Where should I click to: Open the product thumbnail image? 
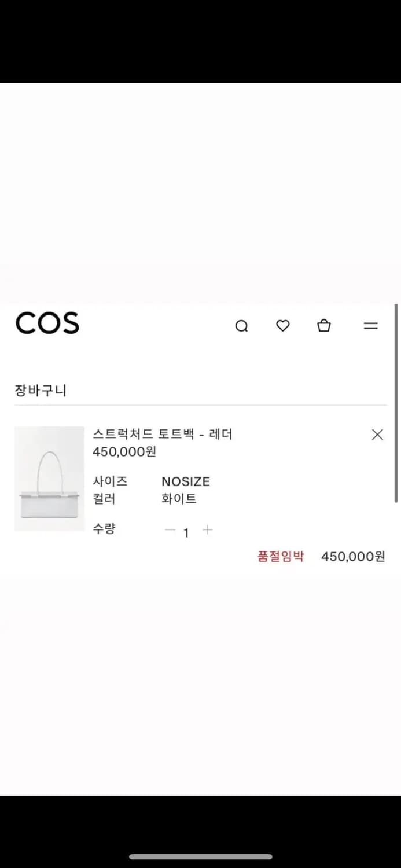point(49,479)
